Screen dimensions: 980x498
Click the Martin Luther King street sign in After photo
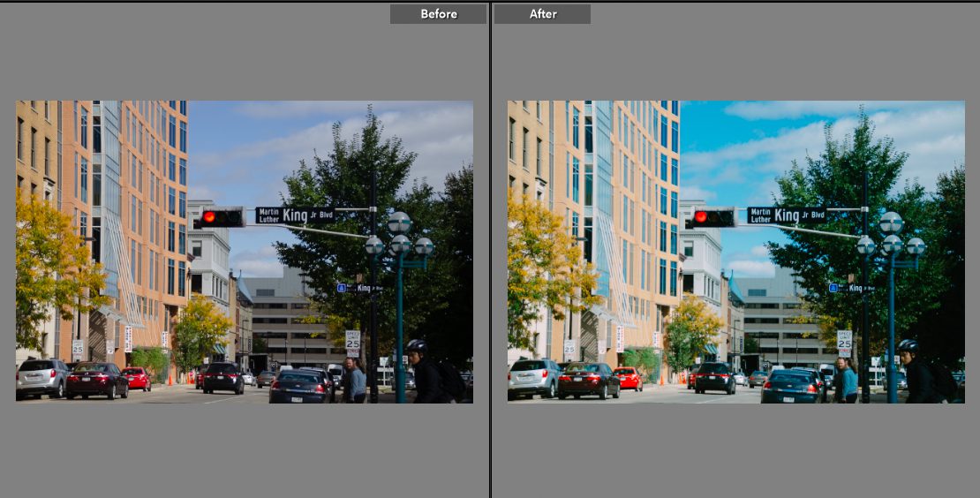click(787, 215)
